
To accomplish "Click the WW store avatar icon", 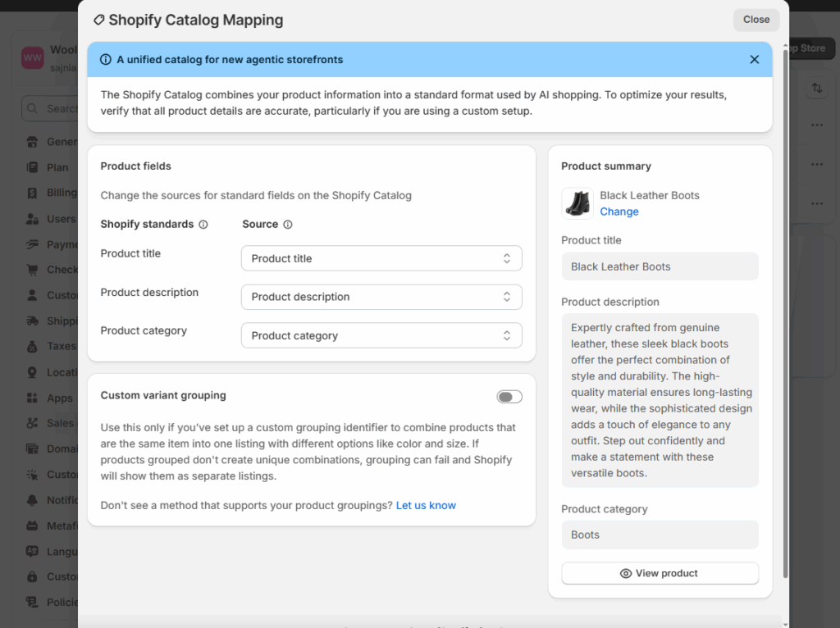I will 33,57.
